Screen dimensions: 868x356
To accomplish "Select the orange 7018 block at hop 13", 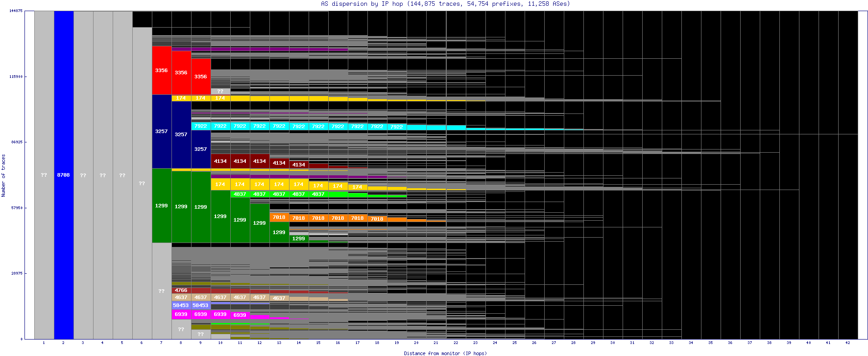I will click(279, 217).
